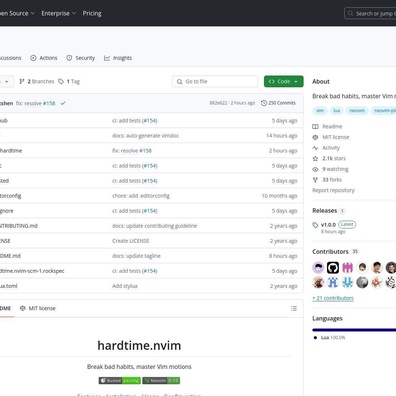View the 1 Tag list
396x396 pixels.
(x=69, y=81)
